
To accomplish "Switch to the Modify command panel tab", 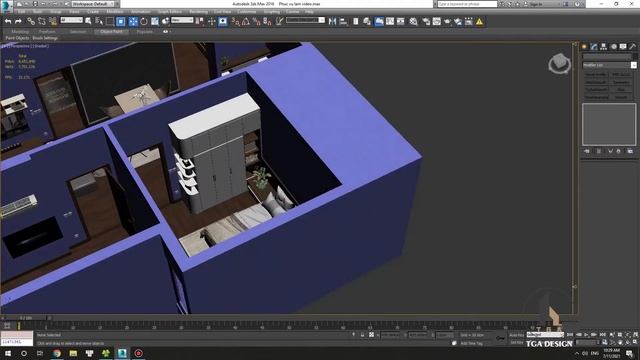I will pos(594,47).
